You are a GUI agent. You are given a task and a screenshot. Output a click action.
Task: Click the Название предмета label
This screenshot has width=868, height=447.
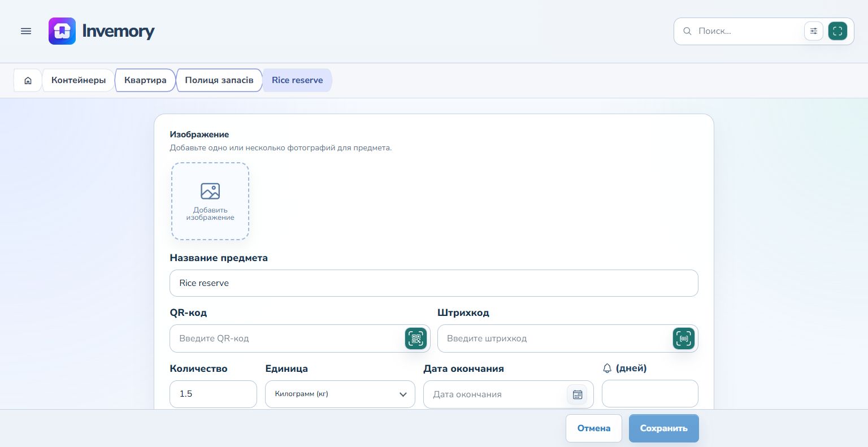219,258
